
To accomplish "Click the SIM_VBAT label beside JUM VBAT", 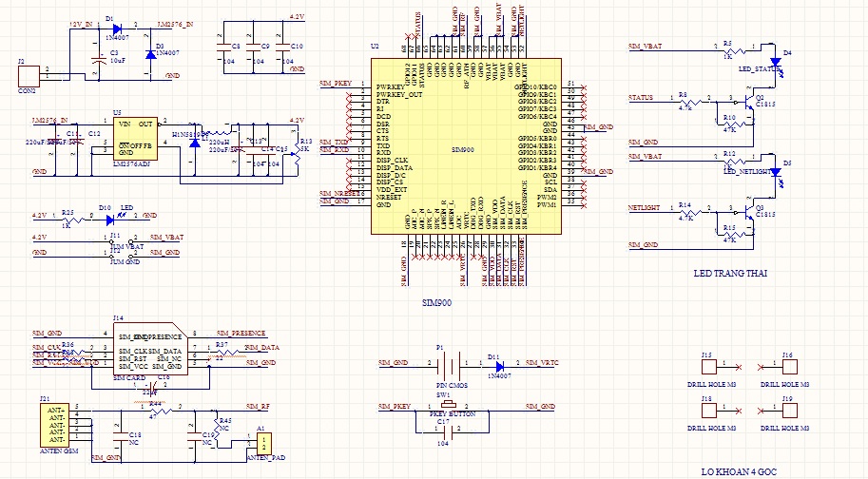I will coord(166,238).
